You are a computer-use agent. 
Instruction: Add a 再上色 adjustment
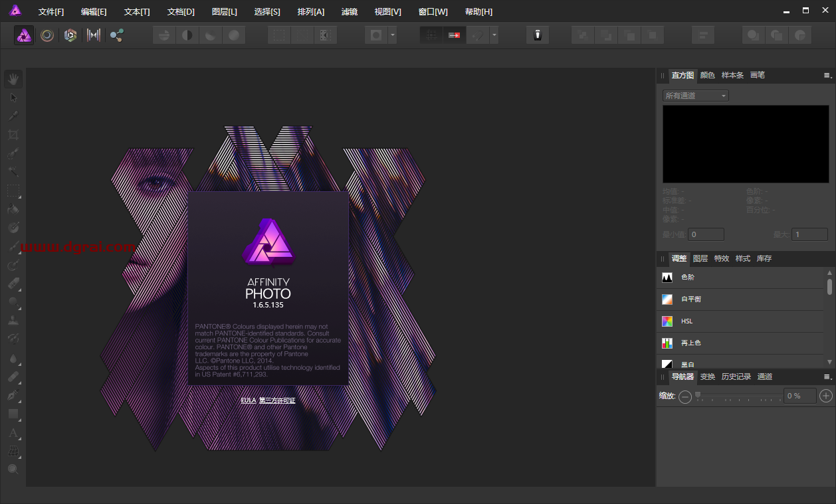click(x=740, y=343)
